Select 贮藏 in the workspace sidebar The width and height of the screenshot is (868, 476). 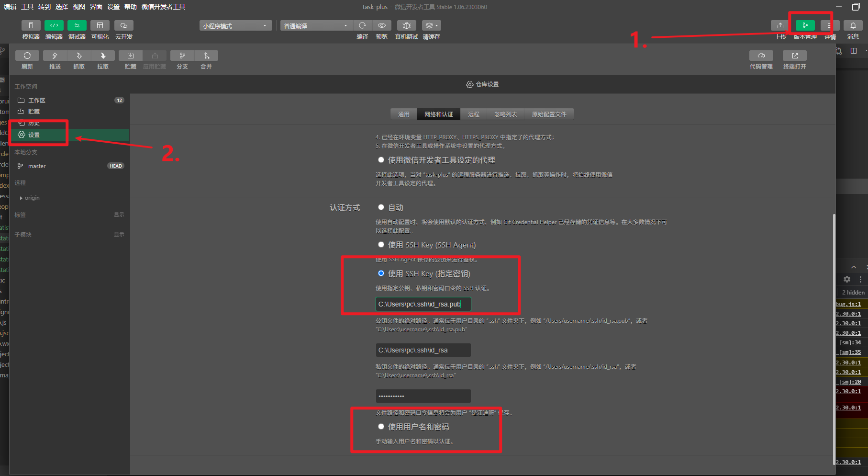pyautogui.click(x=70, y=111)
